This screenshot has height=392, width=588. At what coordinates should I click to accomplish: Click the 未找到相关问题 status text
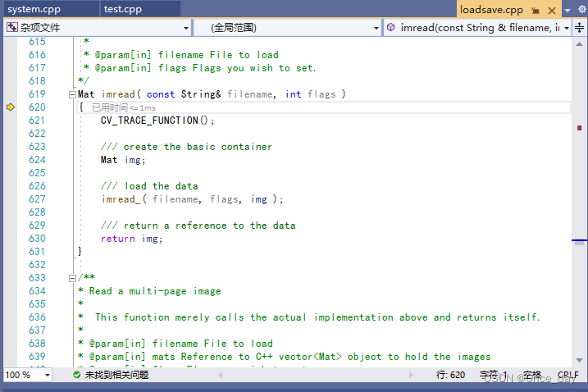click(x=116, y=375)
